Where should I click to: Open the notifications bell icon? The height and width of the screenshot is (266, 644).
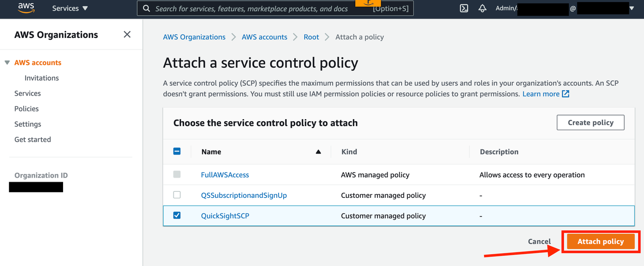482,8
